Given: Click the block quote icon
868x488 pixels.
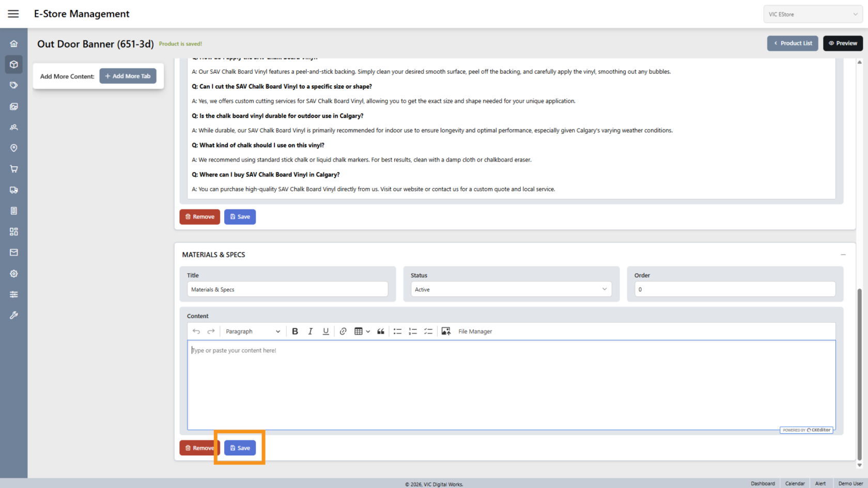Looking at the screenshot, I should [381, 332].
